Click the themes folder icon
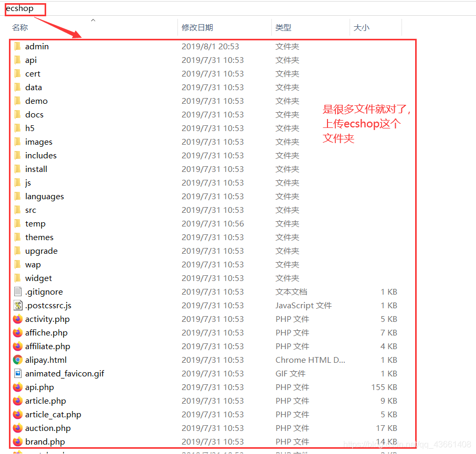 pyautogui.click(x=18, y=237)
